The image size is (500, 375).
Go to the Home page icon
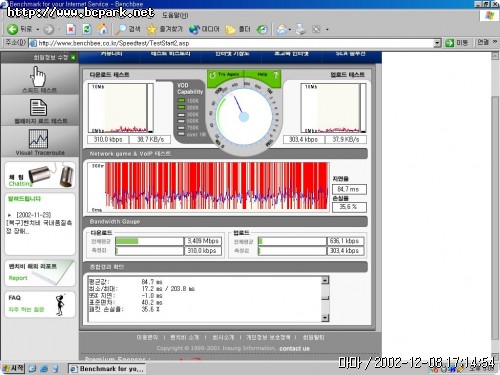pyautogui.click(x=103, y=29)
